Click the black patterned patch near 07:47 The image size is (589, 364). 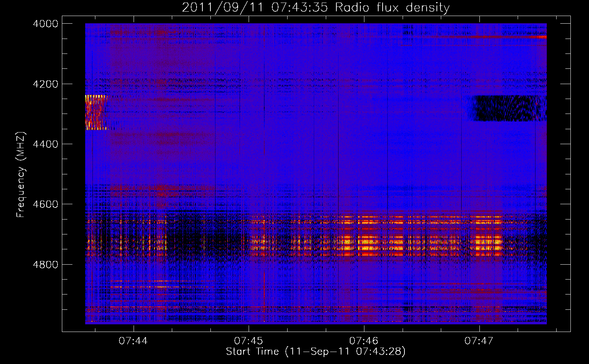[507, 108]
